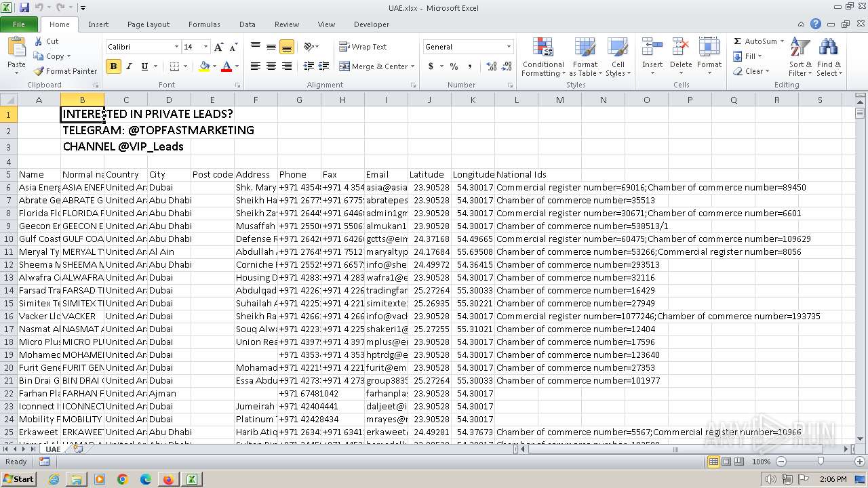Switch to the Page Layout tab
This screenshot has width=868, height=488.
coord(149,24)
